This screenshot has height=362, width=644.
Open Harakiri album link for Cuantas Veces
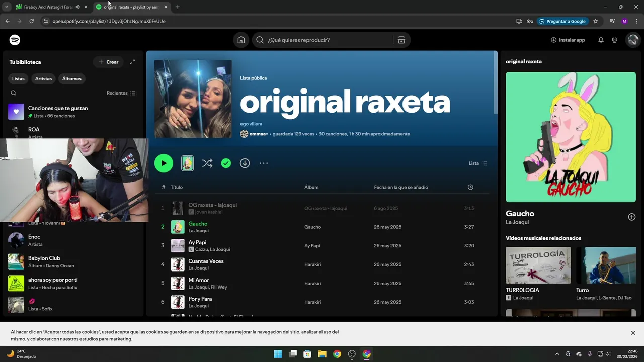point(312,264)
